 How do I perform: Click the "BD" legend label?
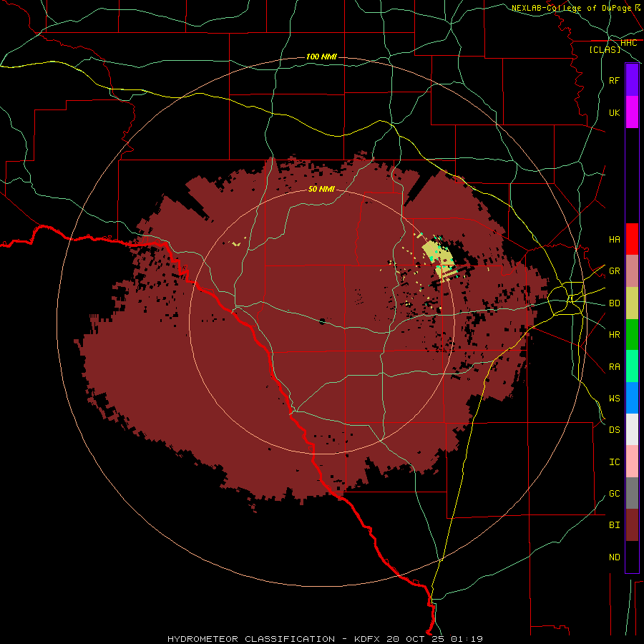tap(614, 303)
